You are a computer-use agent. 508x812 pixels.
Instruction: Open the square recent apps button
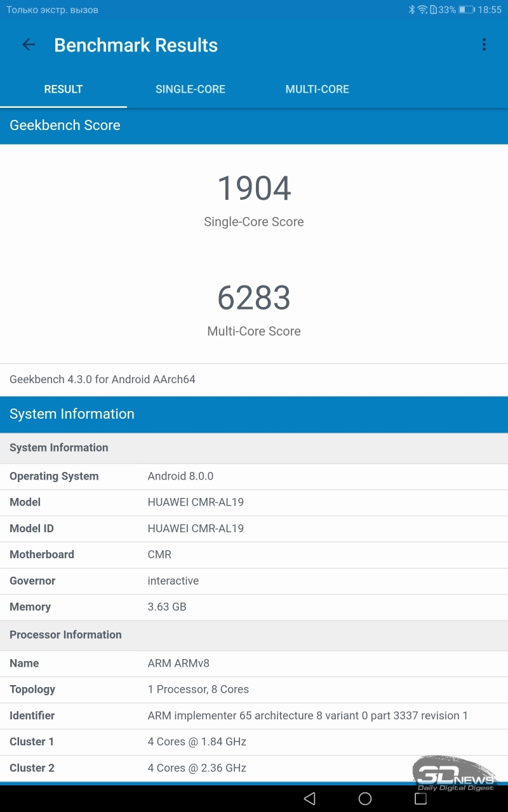click(420, 798)
